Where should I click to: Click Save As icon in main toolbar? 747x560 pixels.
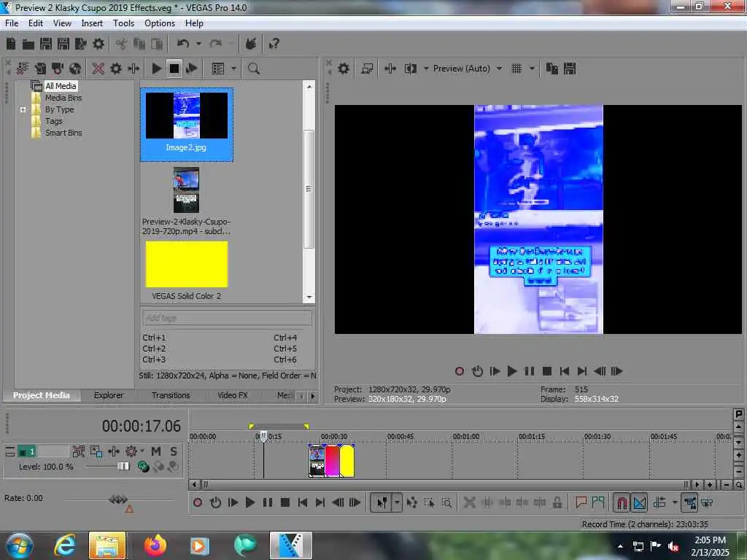(x=63, y=44)
